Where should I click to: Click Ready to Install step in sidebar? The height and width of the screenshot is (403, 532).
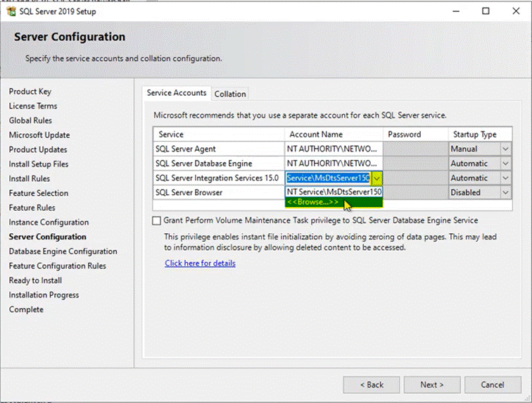pos(36,280)
